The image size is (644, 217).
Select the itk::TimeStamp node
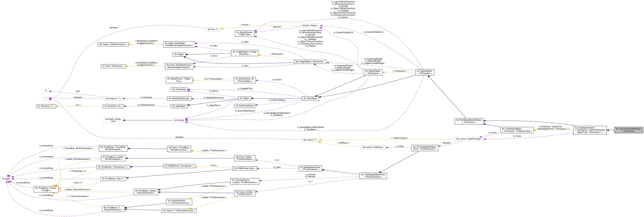tap(179, 89)
